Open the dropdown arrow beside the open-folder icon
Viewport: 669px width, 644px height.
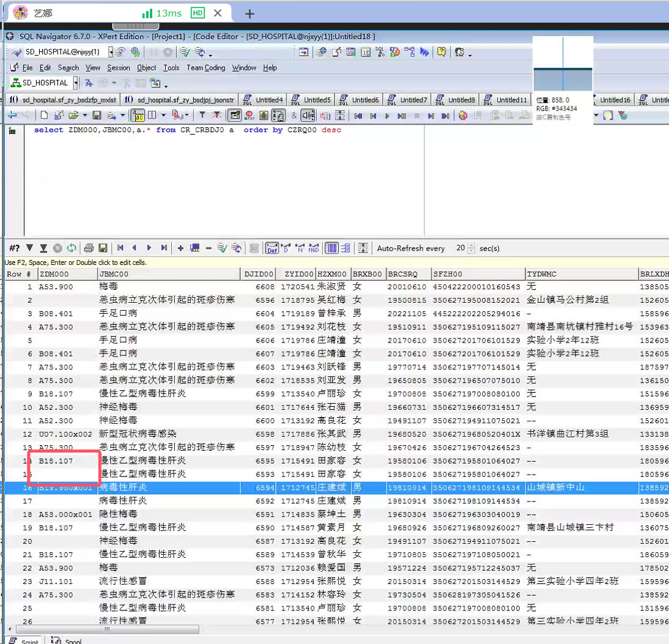pos(84,115)
